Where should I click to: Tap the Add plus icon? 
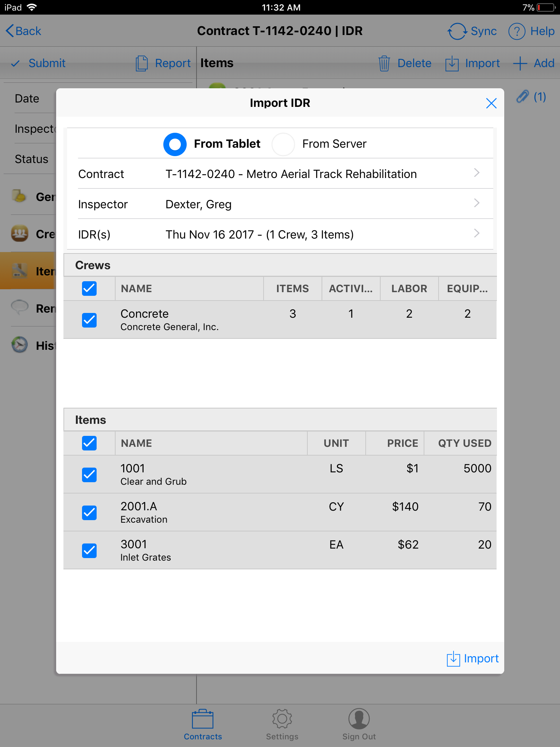click(x=520, y=63)
